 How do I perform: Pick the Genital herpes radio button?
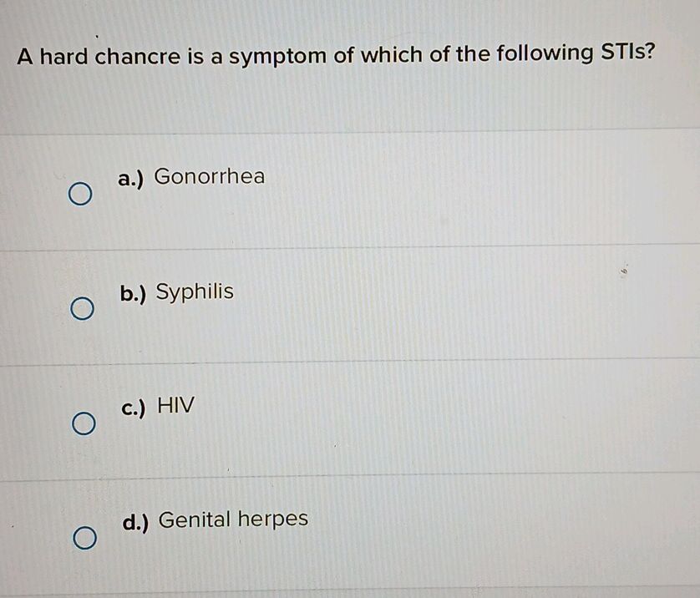80,540
